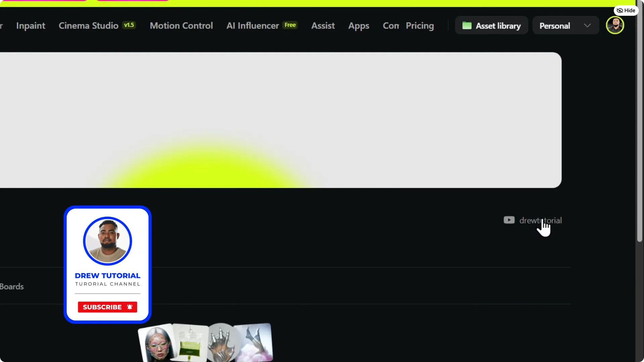Screen dimensions: 644x362
Task: Open the Inpaint menu item
Action: (31, 25)
